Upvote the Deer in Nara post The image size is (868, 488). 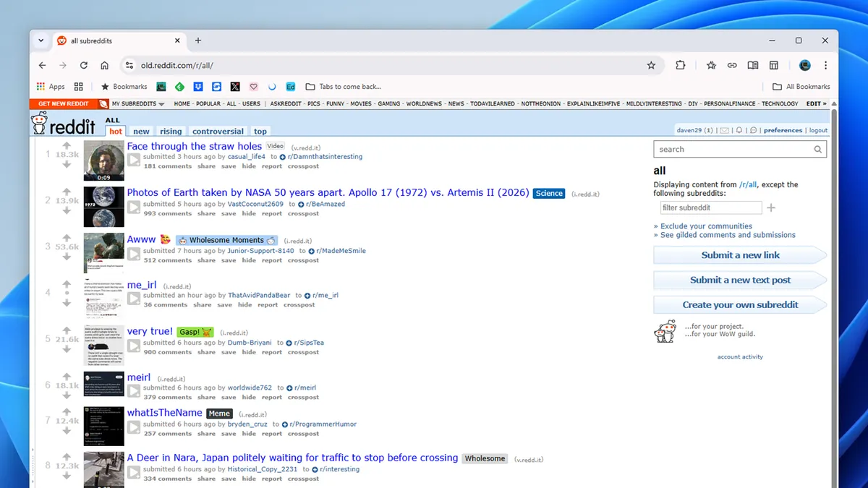66,455
